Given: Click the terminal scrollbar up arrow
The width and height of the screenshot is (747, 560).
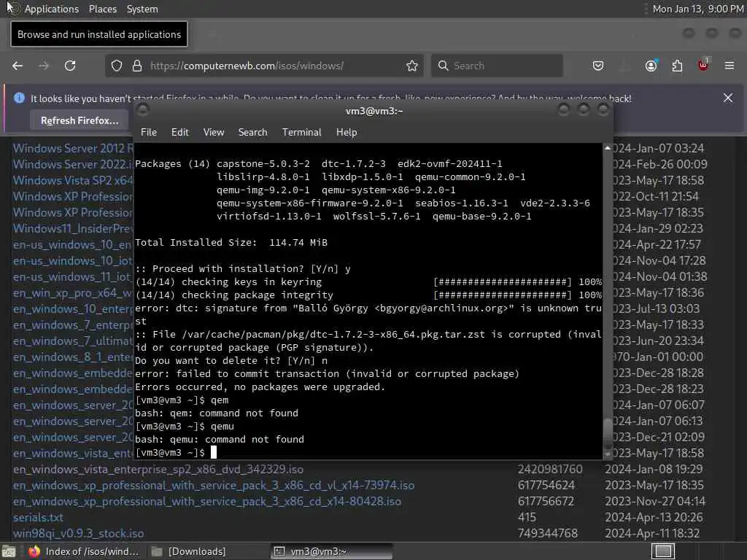Looking at the screenshot, I should (x=608, y=148).
